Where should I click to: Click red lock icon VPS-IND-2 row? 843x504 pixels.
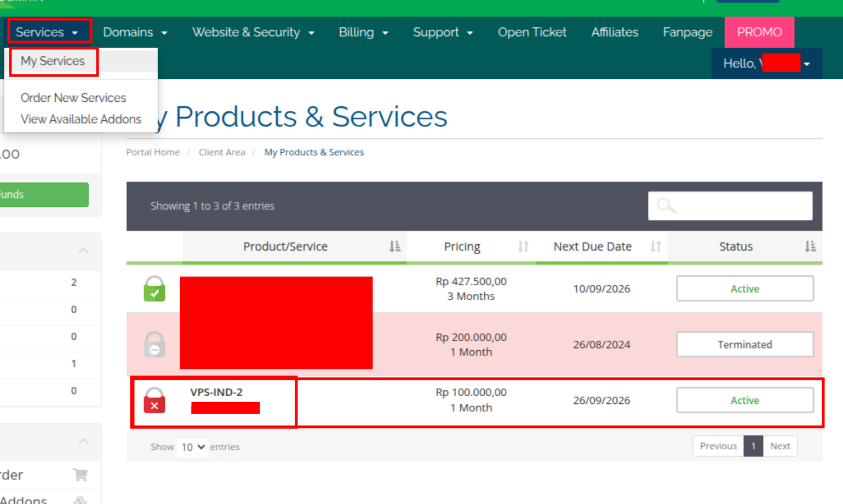coord(154,400)
